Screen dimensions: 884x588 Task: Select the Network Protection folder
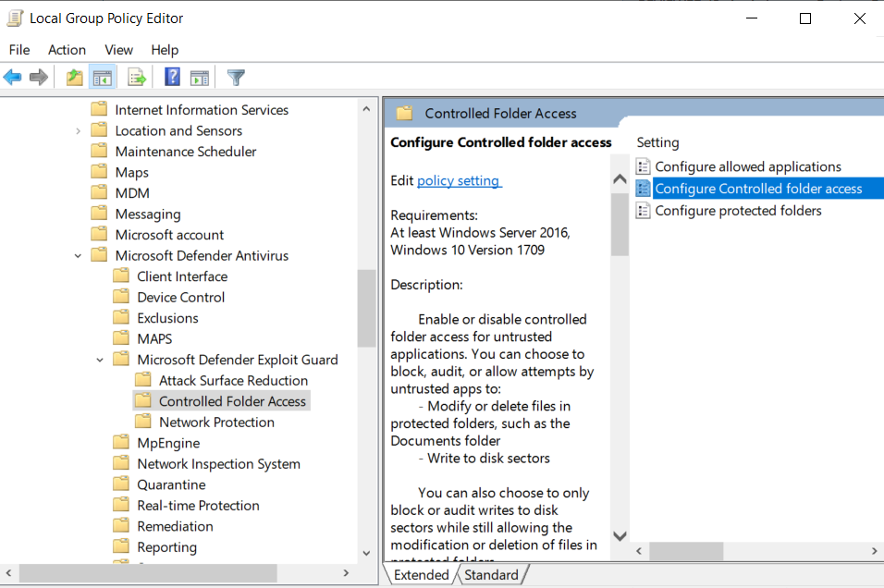pyautogui.click(x=216, y=423)
